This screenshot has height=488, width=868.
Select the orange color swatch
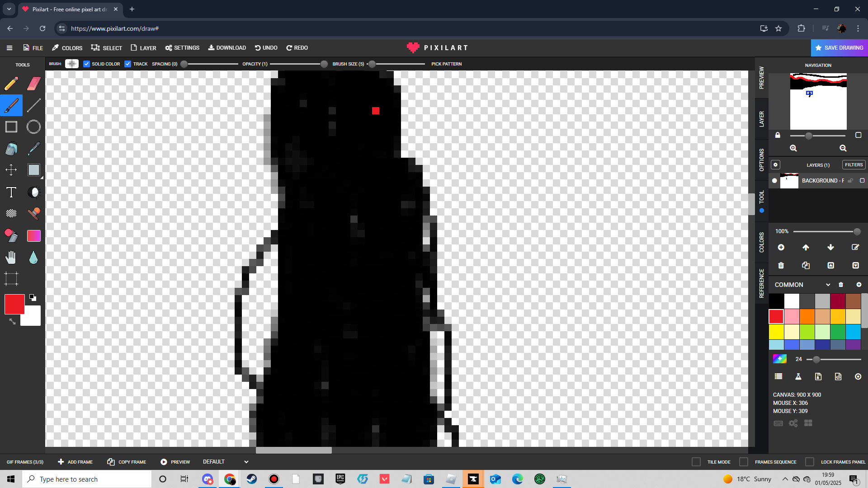(x=807, y=316)
